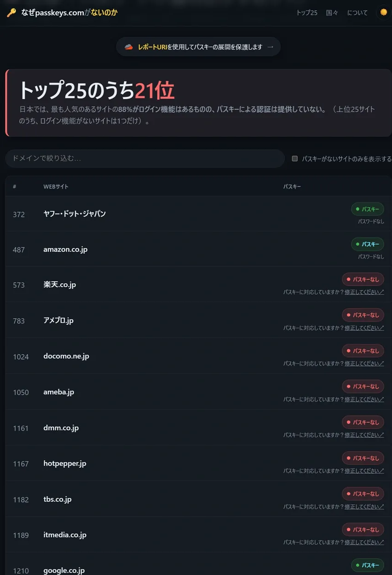Click the WEBサイト column header
Viewport: 392px width, 575px height.
tap(56, 186)
